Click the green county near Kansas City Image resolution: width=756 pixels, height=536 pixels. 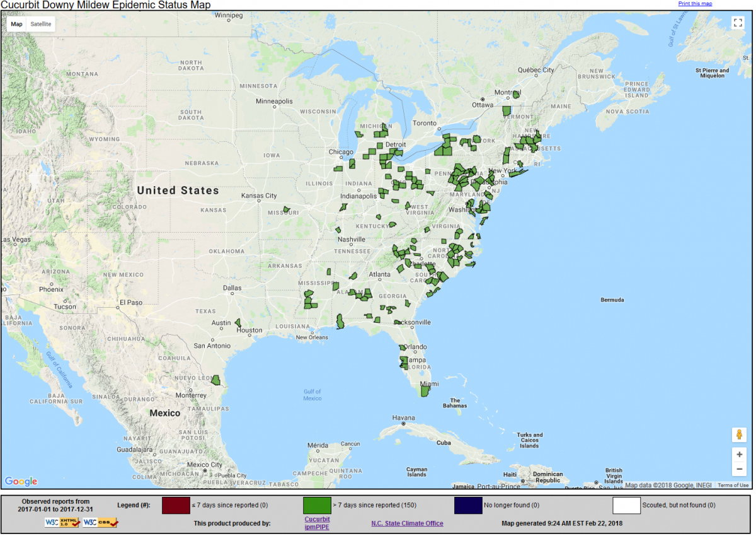click(x=286, y=210)
